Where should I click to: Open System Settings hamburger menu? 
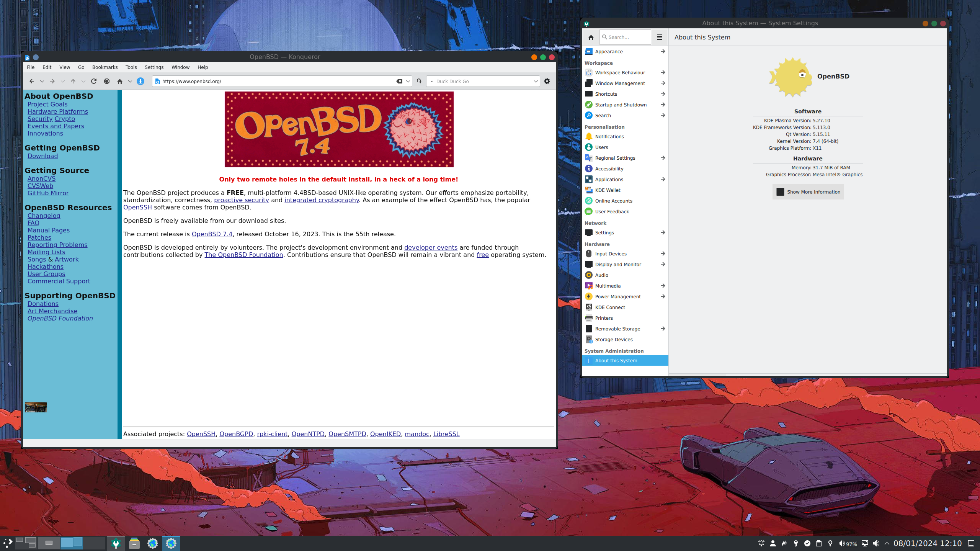(x=659, y=37)
